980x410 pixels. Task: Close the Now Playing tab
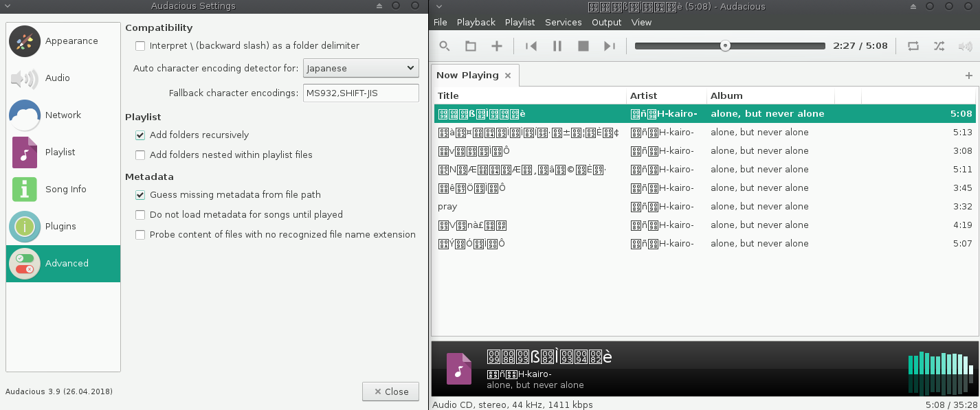pyautogui.click(x=508, y=76)
